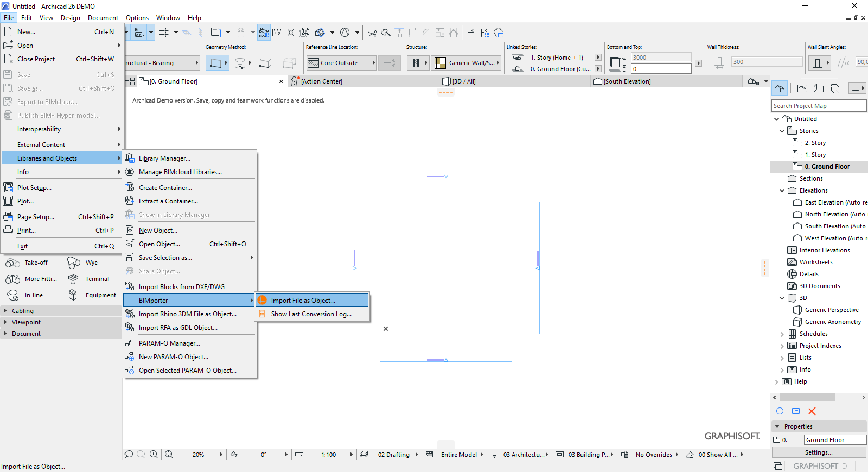The height and width of the screenshot is (472, 868).
Task: Click the wall top height field 3000
Action: point(661,58)
